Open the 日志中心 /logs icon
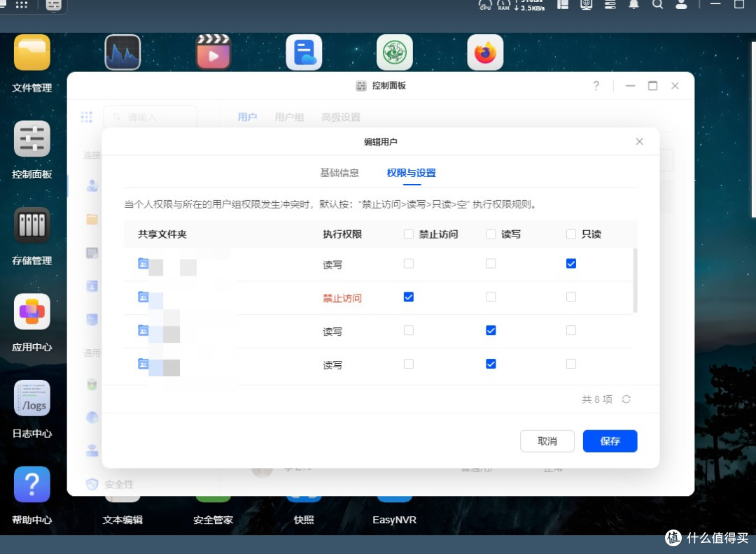Image resolution: width=756 pixels, height=554 pixels. point(31,398)
